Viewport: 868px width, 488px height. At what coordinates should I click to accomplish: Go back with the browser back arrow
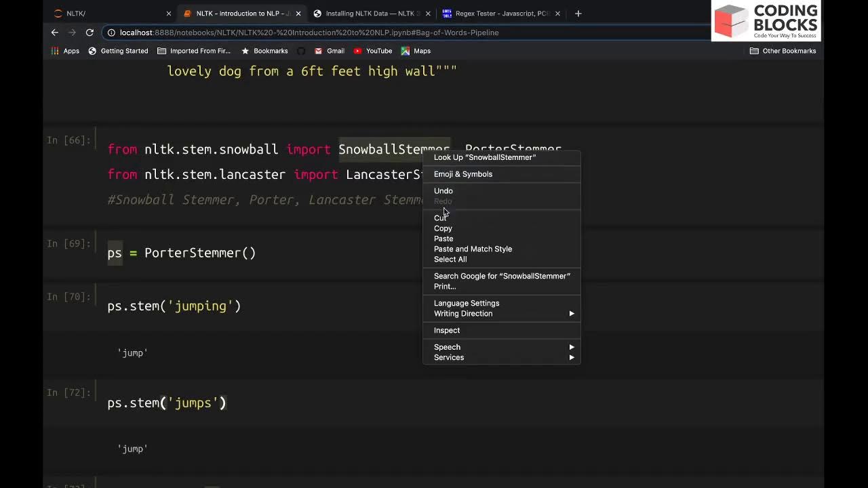(x=55, y=33)
